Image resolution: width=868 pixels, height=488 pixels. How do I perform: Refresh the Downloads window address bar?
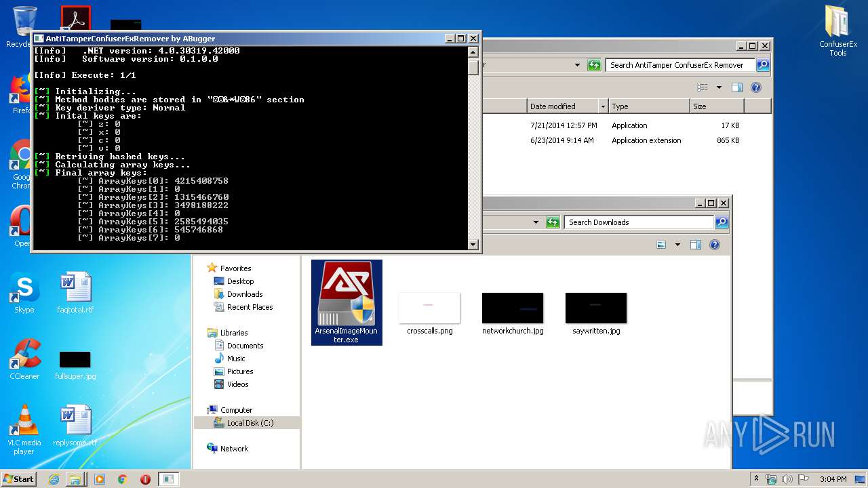(553, 222)
